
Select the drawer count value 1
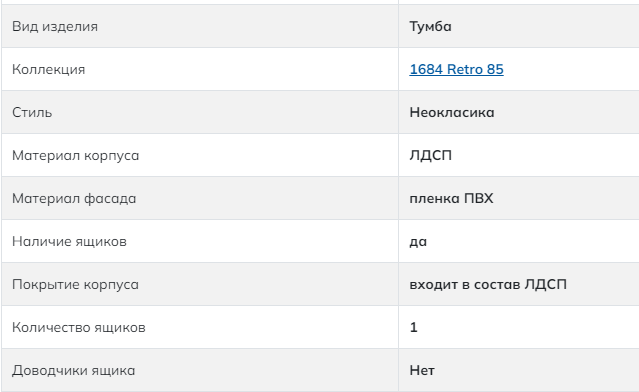click(414, 327)
